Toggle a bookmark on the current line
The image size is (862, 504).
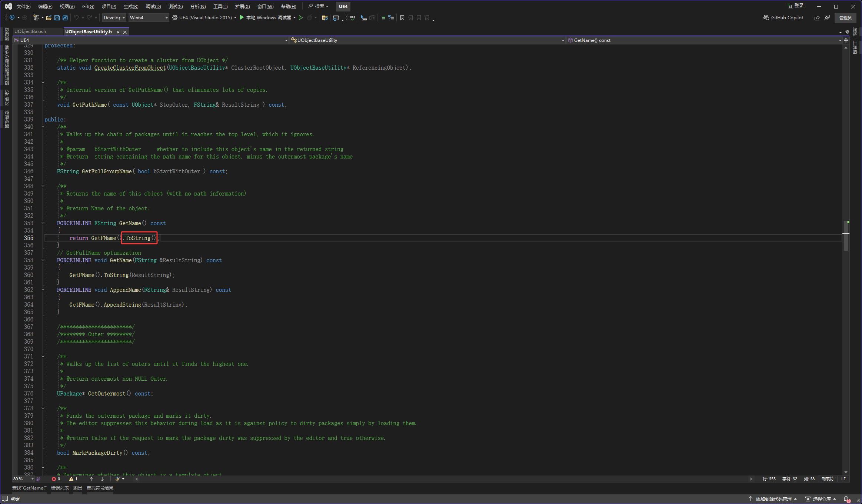click(x=402, y=18)
